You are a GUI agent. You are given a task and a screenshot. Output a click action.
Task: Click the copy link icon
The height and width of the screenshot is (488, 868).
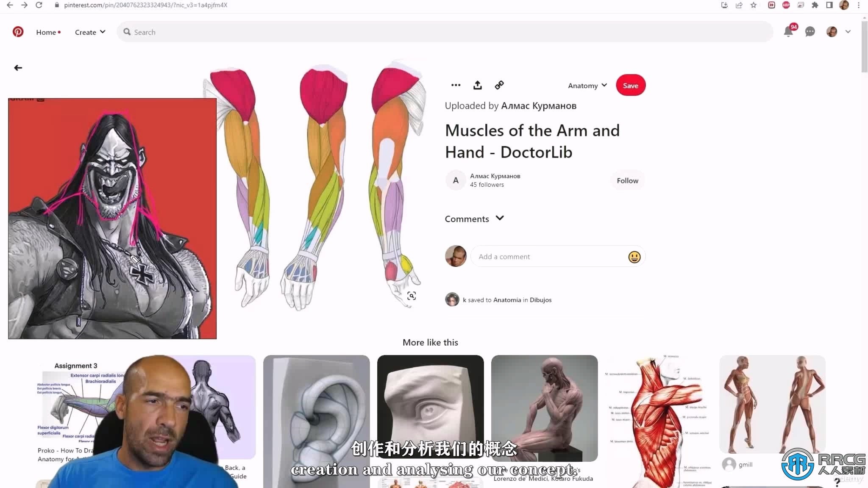click(499, 85)
